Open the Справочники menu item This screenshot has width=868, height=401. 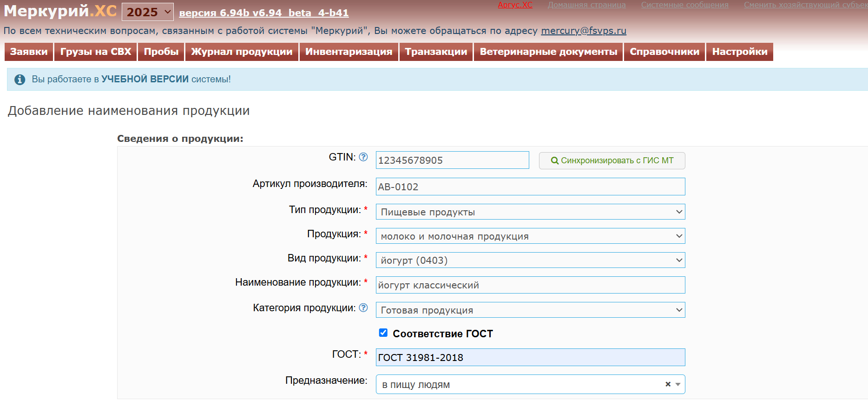coord(664,52)
